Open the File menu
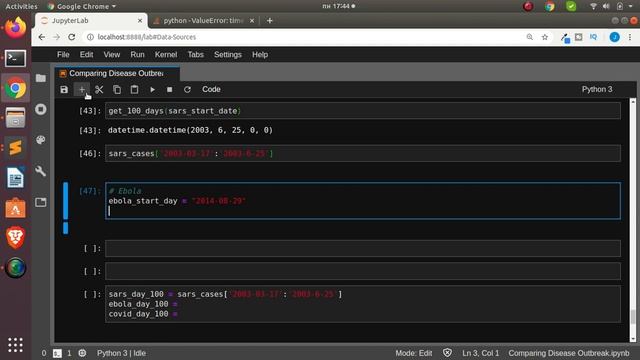 [x=63, y=55]
